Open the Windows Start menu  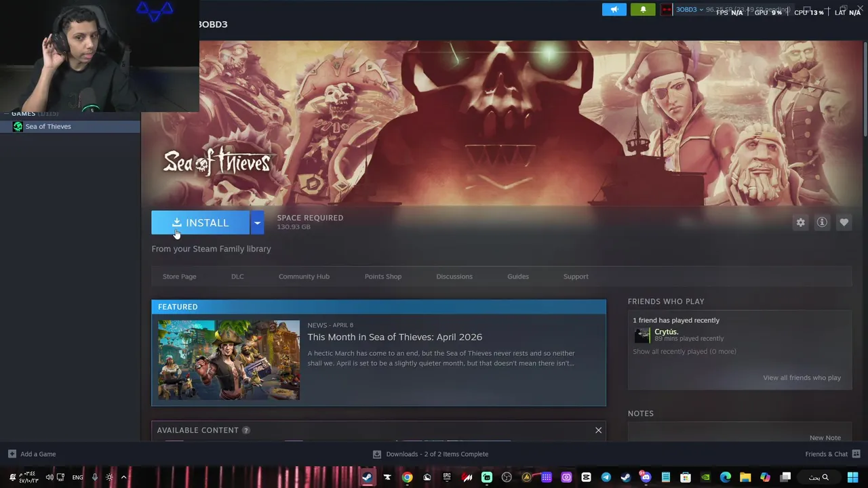852,478
